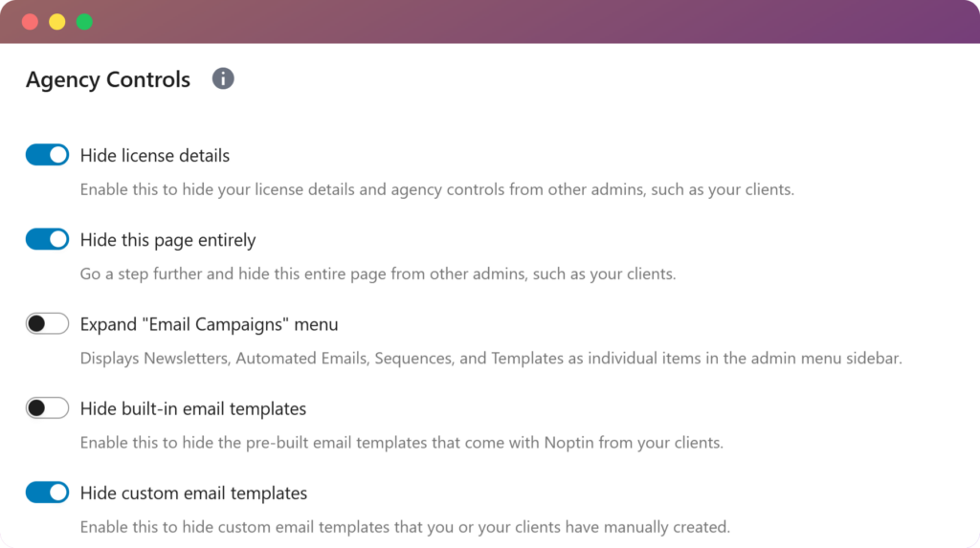980x548 pixels.
Task: Click the info icon beside Agency Controls
Action: (x=223, y=78)
